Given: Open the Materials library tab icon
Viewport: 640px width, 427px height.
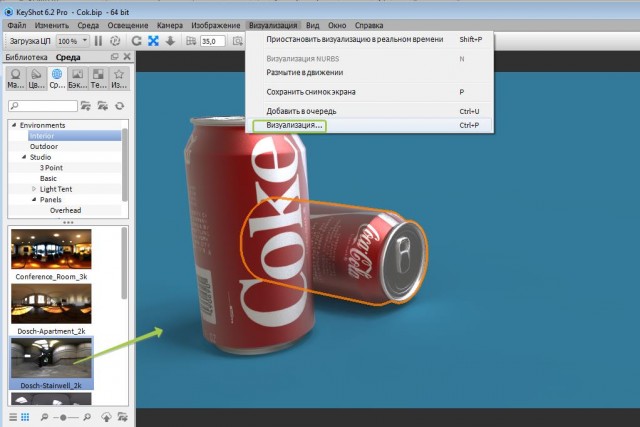Looking at the screenshot, I should click(x=16, y=80).
